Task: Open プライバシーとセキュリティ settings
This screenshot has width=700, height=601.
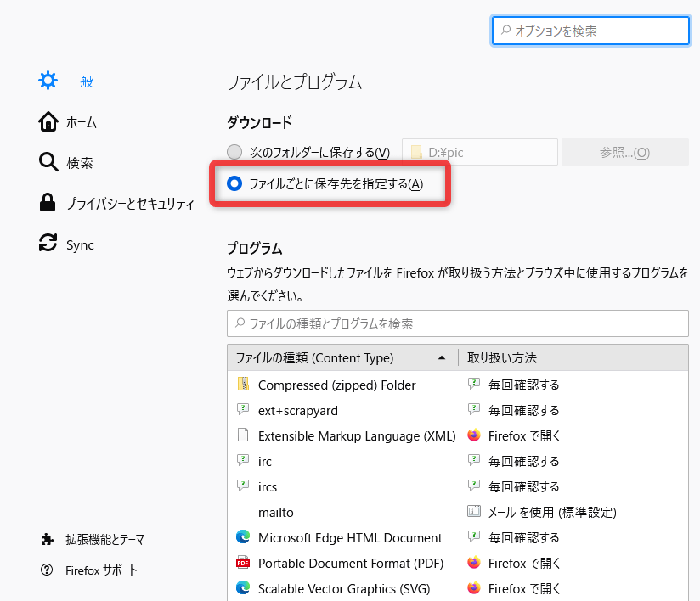Action: point(116,203)
